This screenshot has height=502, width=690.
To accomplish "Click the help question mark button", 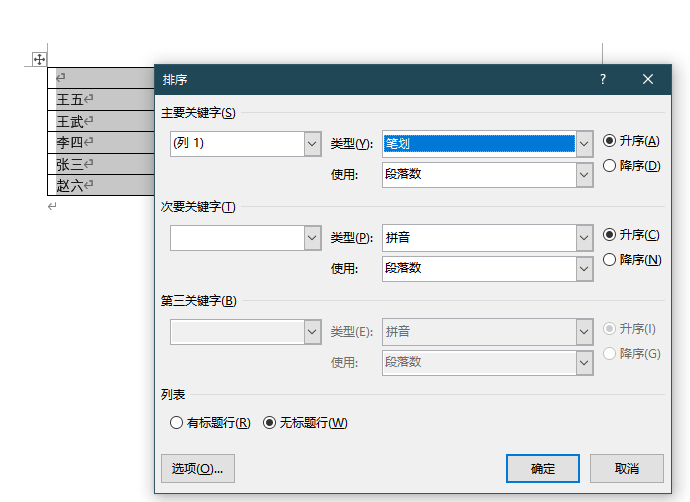I will (x=603, y=80).
